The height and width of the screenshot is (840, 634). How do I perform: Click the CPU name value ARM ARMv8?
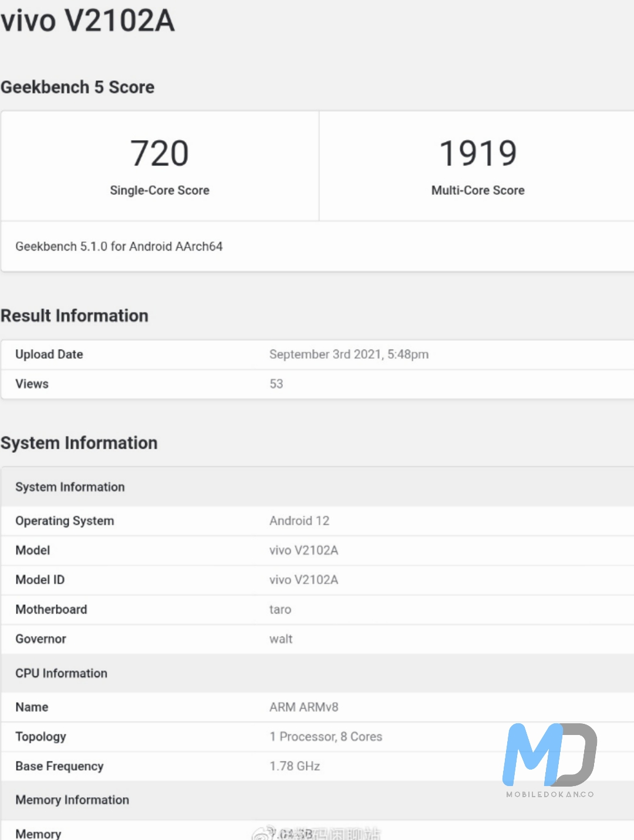(x=303, y=707)
